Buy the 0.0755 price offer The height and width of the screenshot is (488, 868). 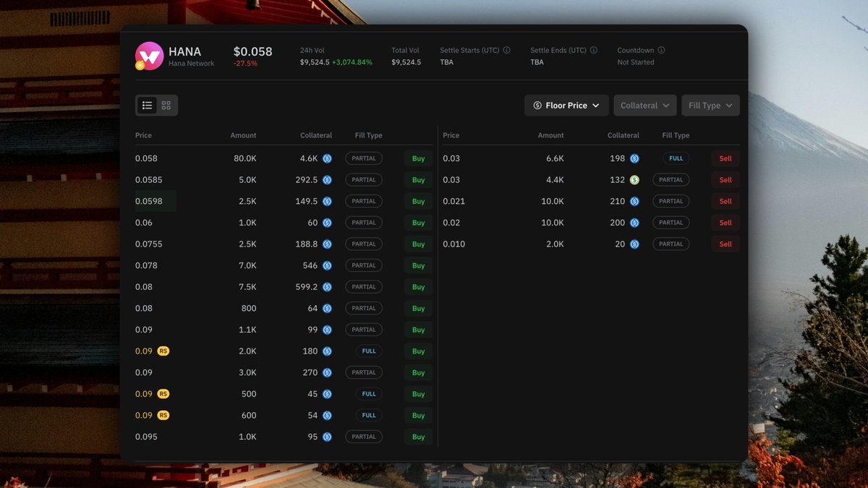(x=418, y=244)
